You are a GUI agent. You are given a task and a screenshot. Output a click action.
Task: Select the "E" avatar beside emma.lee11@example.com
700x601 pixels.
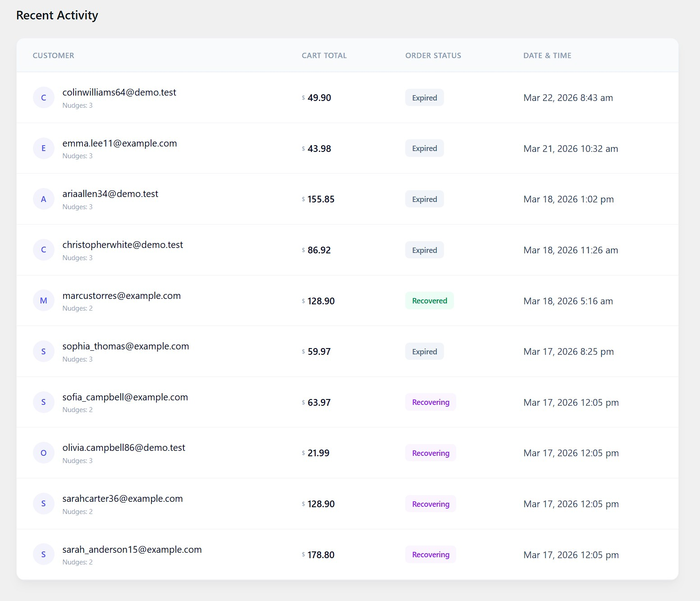coord(44,148)
